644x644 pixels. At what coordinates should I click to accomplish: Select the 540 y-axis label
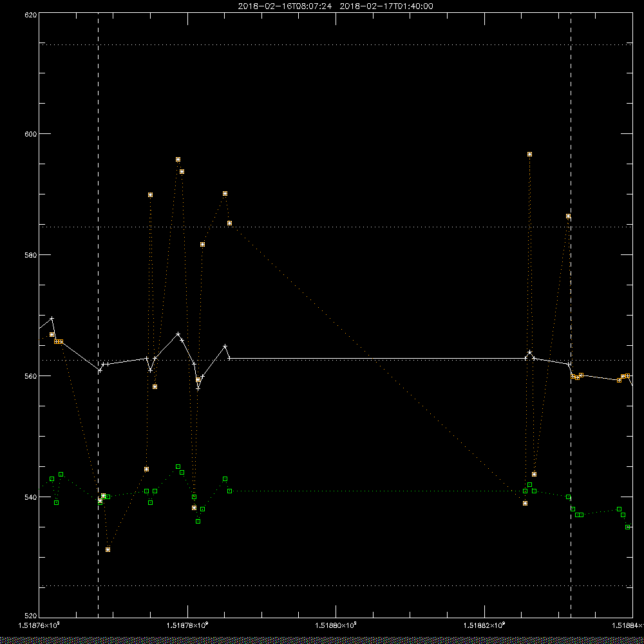31,497
